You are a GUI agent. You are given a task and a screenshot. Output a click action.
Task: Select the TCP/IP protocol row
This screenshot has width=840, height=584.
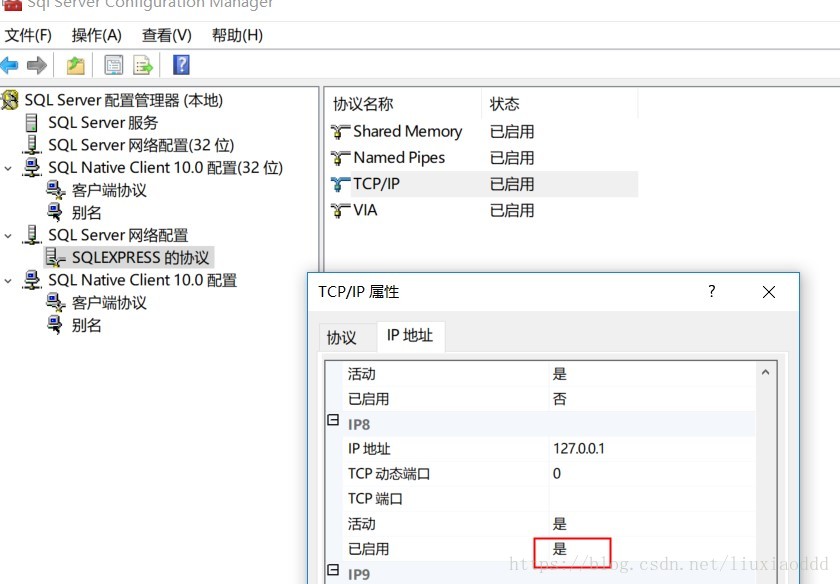pos(482,184)
